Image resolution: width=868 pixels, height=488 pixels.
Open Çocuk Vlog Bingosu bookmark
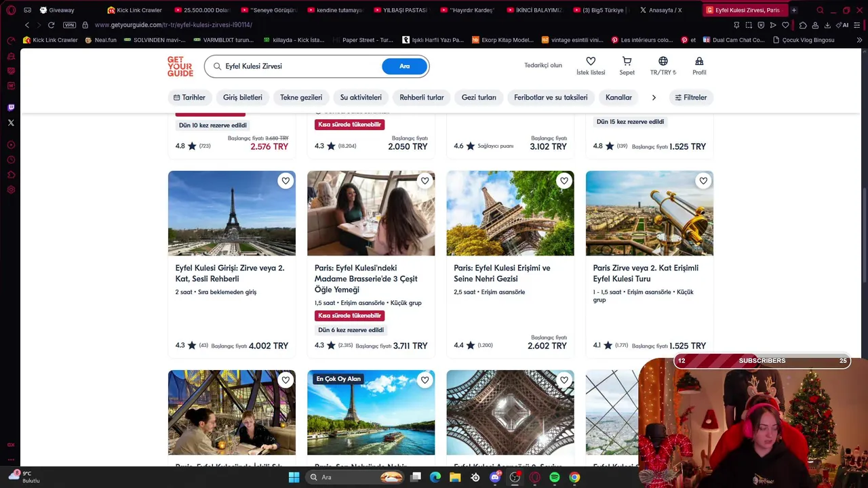click(804, 40)
